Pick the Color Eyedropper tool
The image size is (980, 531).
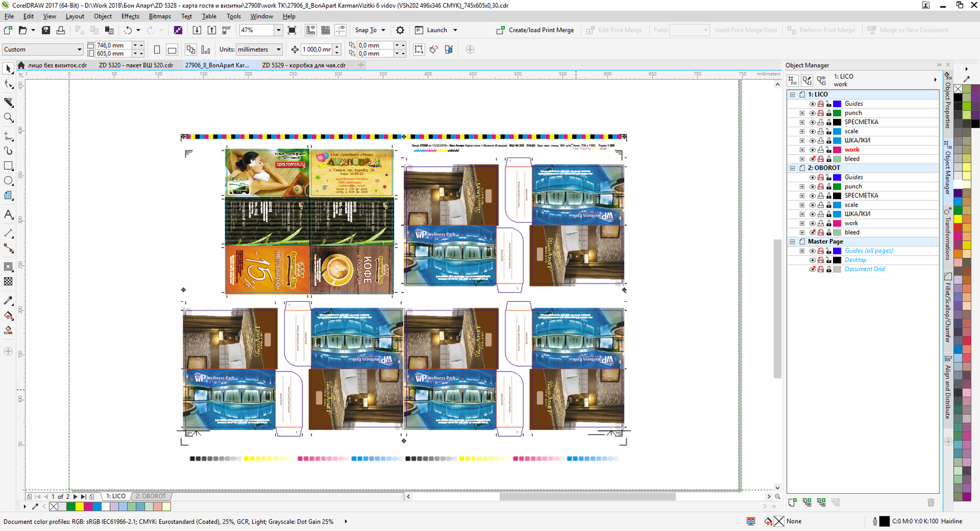tap(8, 300)
